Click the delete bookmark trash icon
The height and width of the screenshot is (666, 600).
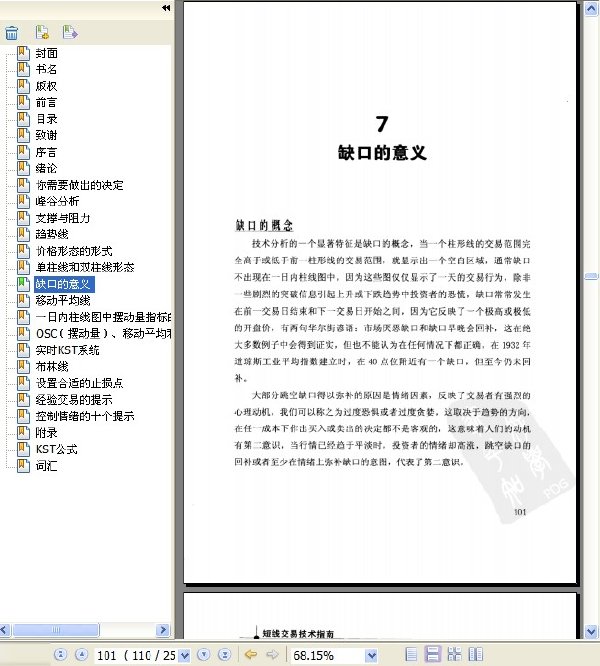[x=11, y=33]
